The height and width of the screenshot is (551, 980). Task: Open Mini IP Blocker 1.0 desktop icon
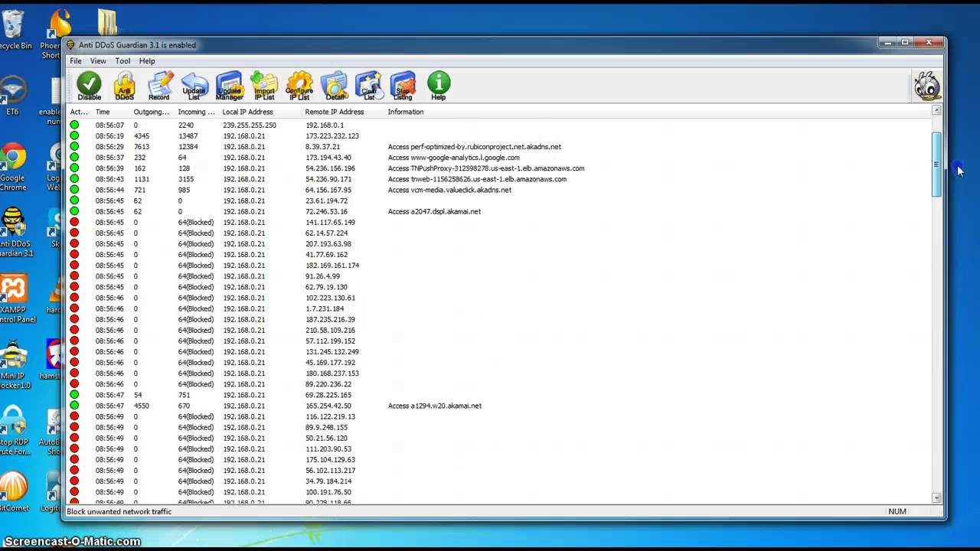(14, 365)
